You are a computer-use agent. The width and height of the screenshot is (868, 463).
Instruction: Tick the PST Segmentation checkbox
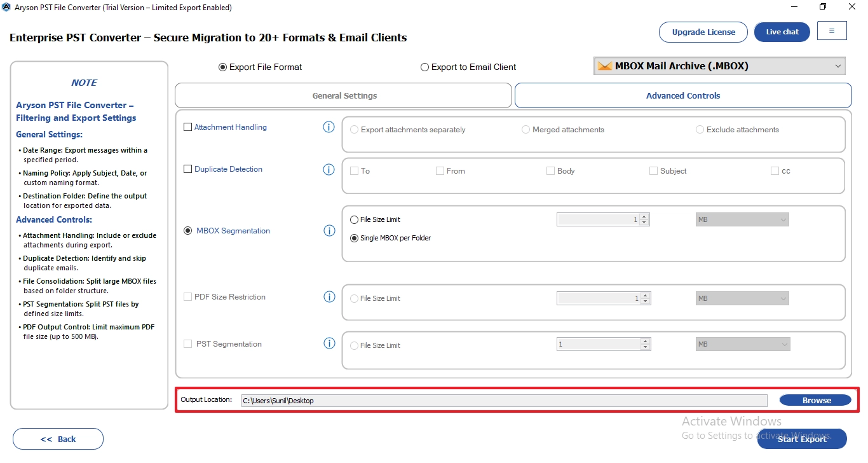pyautogui.click(x=187, y=344)
